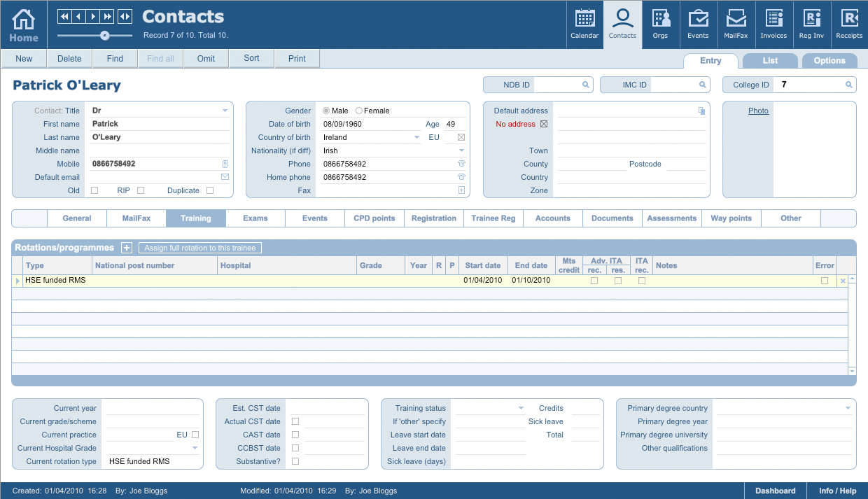868x499 pixels.
Task: Open the Exams tab
Action: (255, 218)
